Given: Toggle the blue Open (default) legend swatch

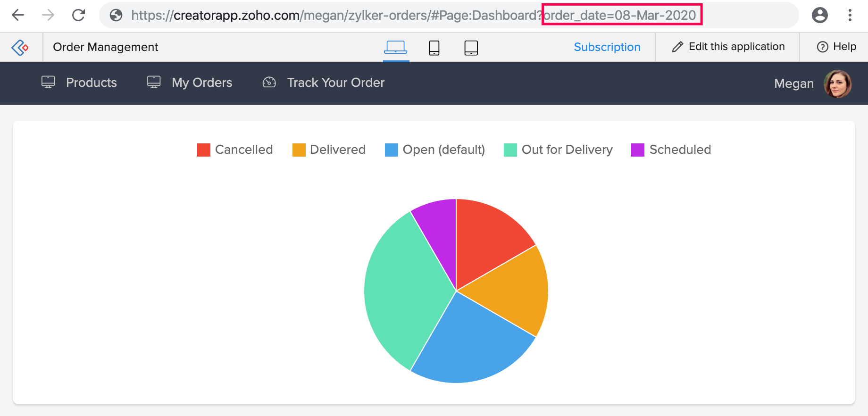Looking at the screenshot, I should tap(392, 150).
